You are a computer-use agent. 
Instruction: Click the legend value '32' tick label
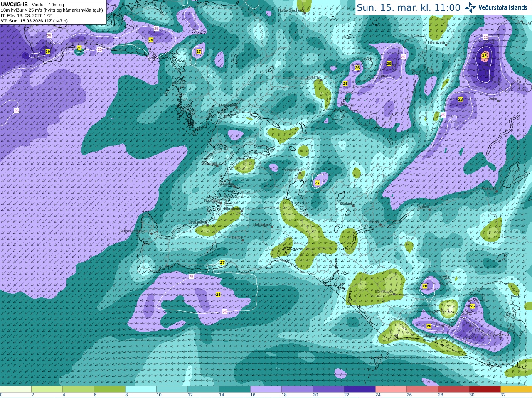coord(503,395)
